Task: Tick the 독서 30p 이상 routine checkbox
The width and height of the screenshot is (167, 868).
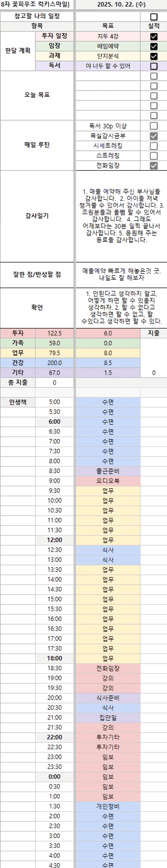Action: [153, 126]
